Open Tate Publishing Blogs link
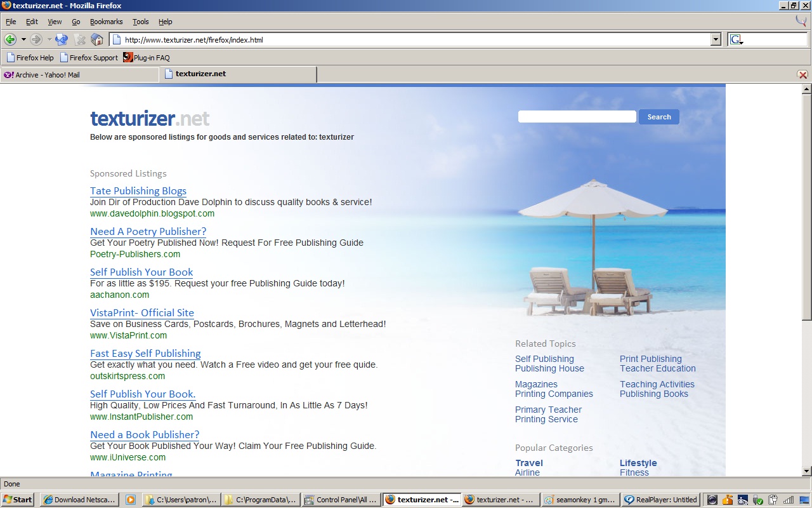This screenshot has height=508, width=812. pyautogui.click(x=138, y=190)
